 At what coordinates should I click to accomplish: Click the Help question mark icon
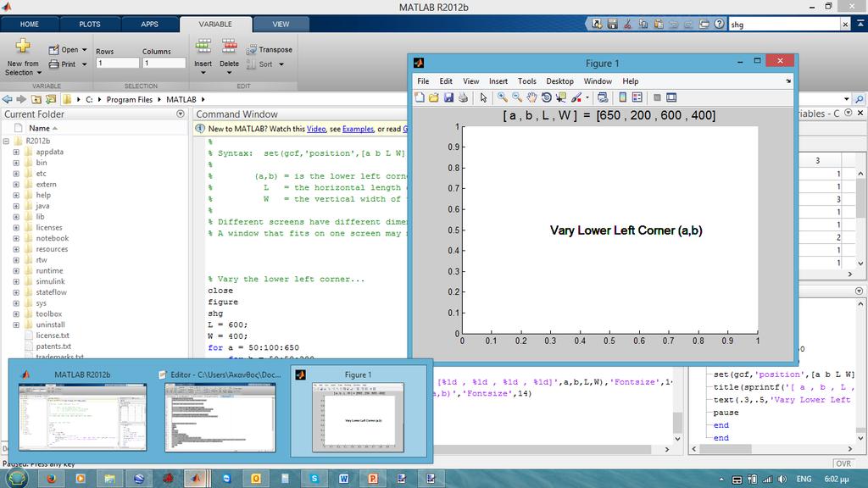point(719,24)
